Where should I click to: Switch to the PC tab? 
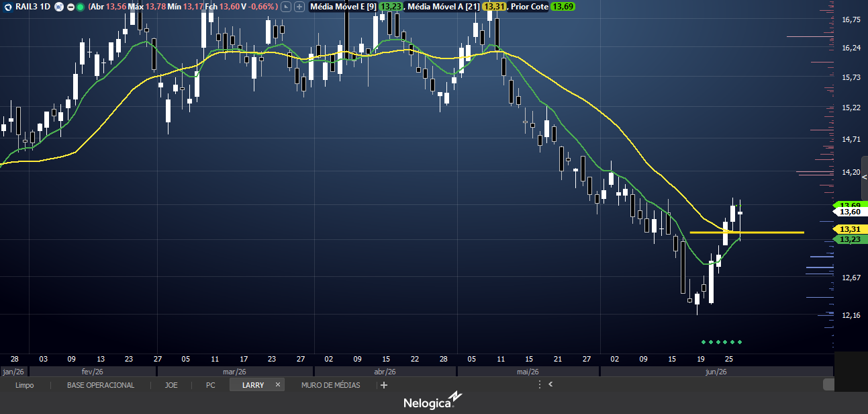(x=211, y=385)
